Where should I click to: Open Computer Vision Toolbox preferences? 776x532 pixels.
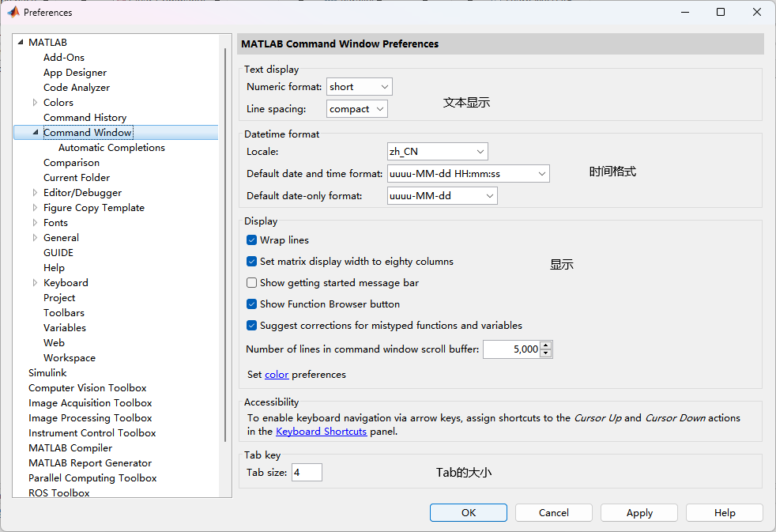tap(88, 388)
